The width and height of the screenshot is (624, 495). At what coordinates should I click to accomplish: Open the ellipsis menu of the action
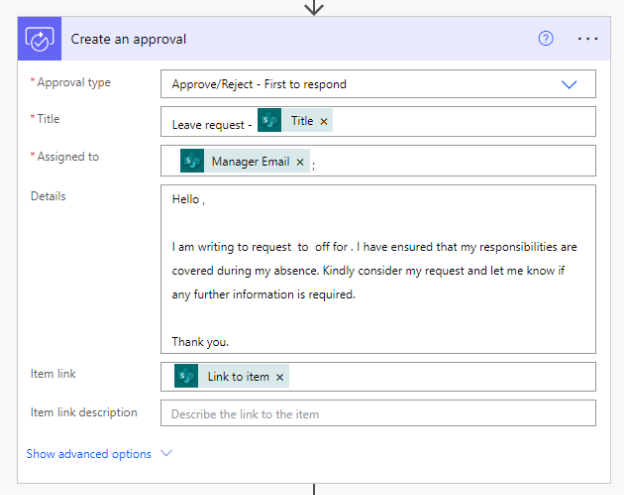click(587, 39)
